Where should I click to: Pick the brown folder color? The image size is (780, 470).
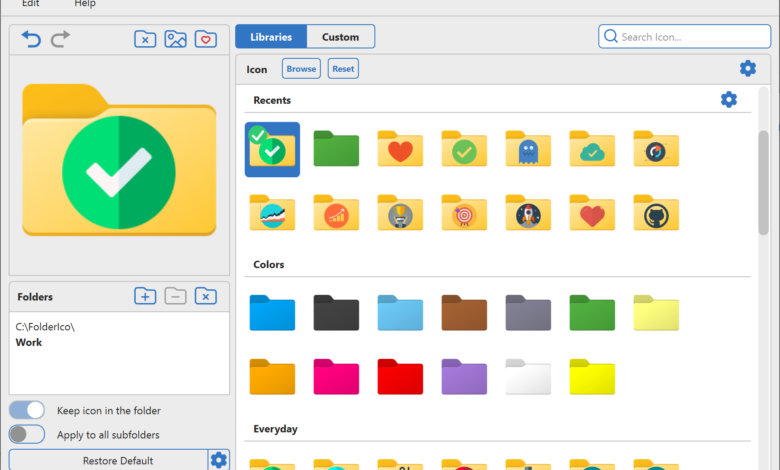464,313
